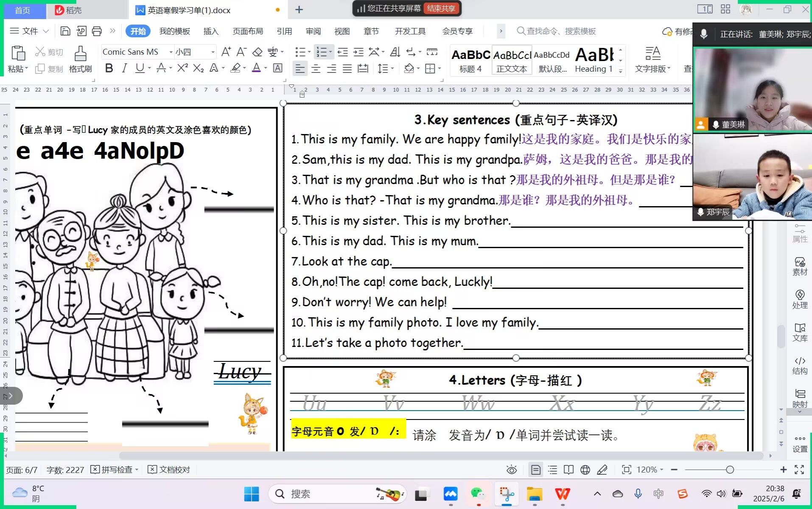Open the 页面布局 ribbon tab
Viewport: 812px width, 509px height.
(248, 31)
